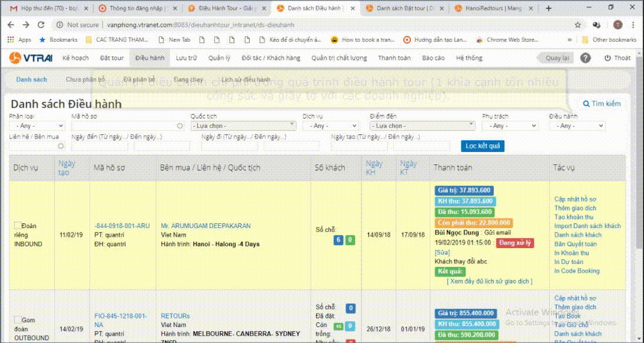Open the help question mark icon
644x343 pixels.
point(585,58)
